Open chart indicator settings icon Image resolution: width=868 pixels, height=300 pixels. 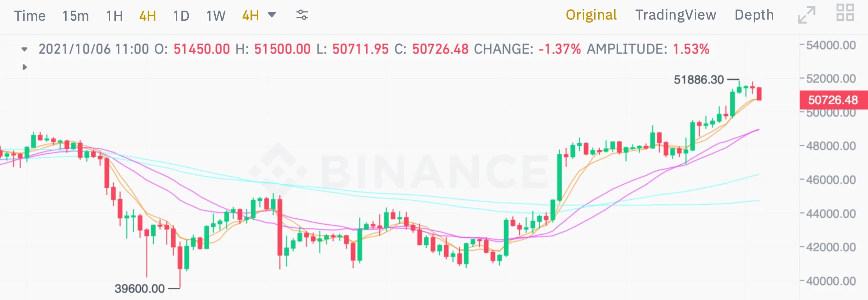tap(302, 15)
